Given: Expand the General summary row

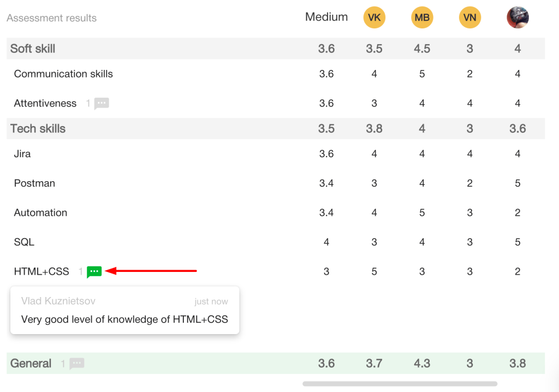Looking at the screenshot, I should click(x=31, y=363).
